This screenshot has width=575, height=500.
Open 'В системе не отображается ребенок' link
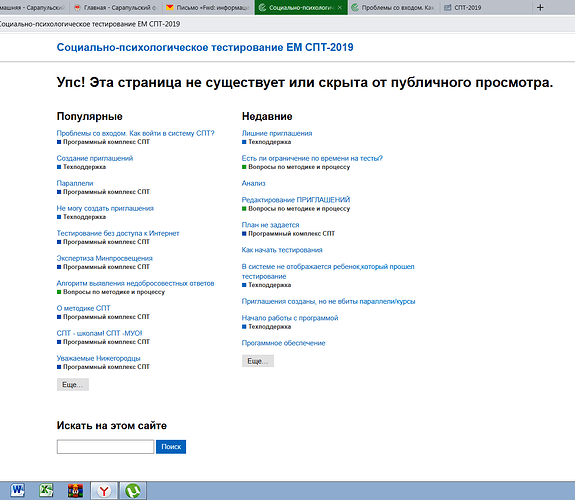pos(328,271)
